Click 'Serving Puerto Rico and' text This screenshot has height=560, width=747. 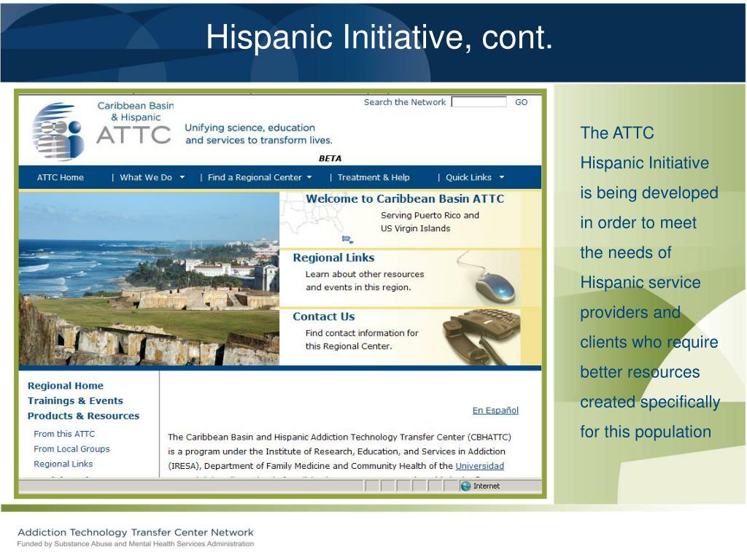(x=430, y=215)
